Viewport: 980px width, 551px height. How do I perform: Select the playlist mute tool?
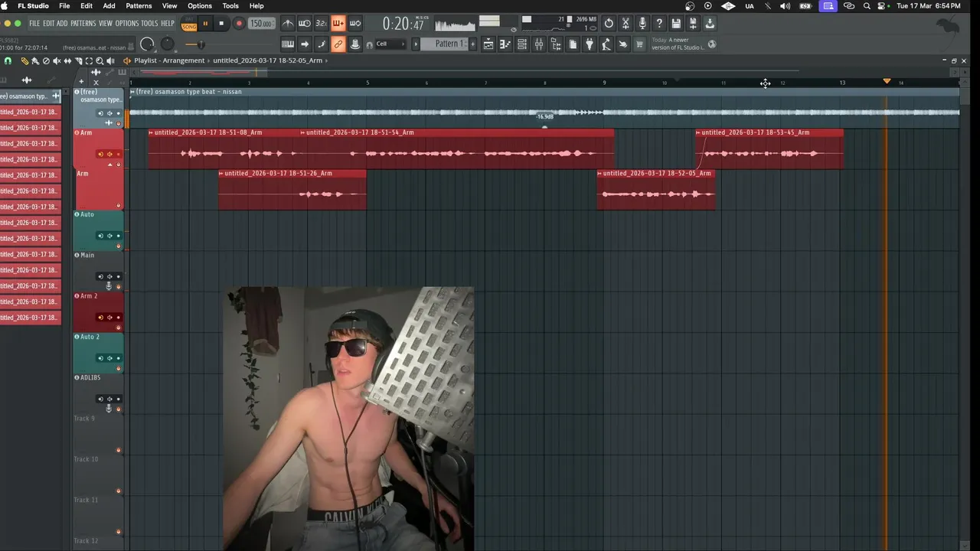[57, 60]
